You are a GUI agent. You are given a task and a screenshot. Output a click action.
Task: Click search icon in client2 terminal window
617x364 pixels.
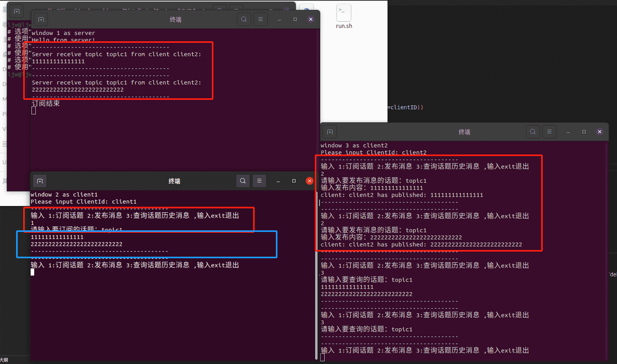click(533, 132)
